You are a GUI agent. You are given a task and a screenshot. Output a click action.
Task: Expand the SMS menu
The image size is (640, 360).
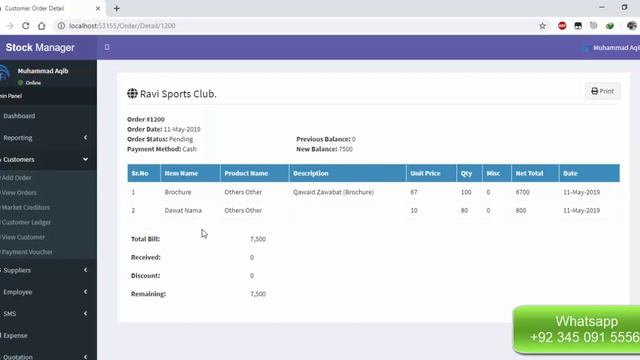[x=48, y=313]
